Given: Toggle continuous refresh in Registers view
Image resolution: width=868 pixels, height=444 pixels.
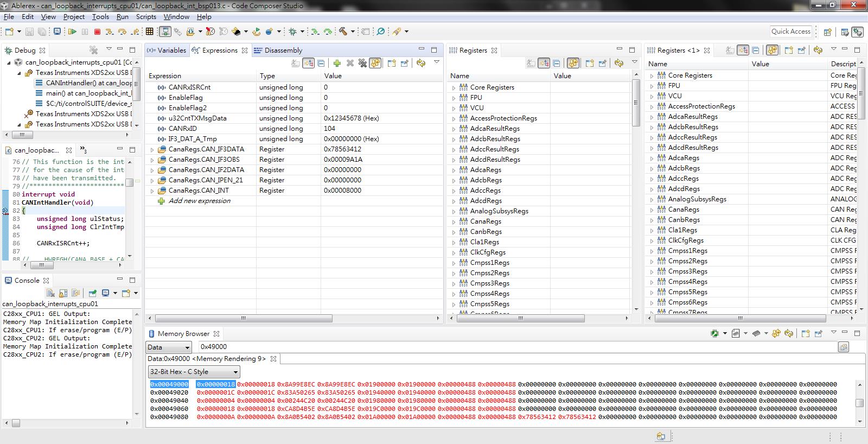Looking at the screenshot, I should pos(573,64).
